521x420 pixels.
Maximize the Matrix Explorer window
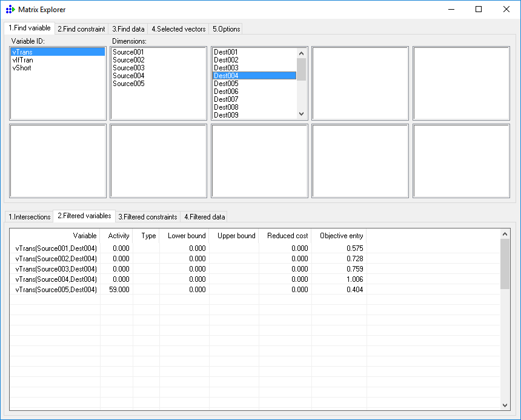[479, 10]
